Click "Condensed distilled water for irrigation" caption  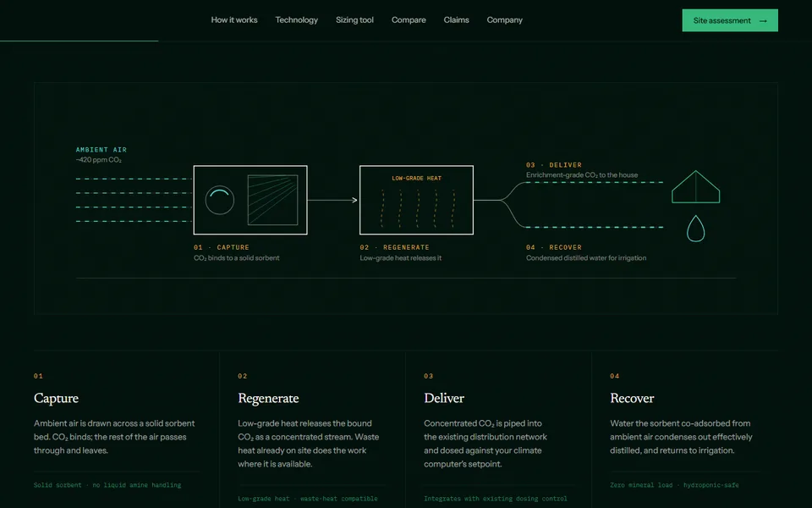(586, 257)
